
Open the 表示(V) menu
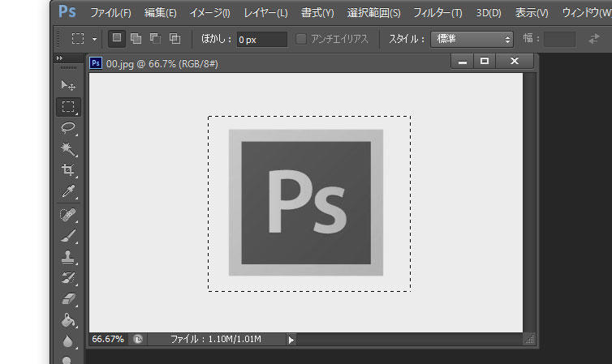(x=532, y=13)
